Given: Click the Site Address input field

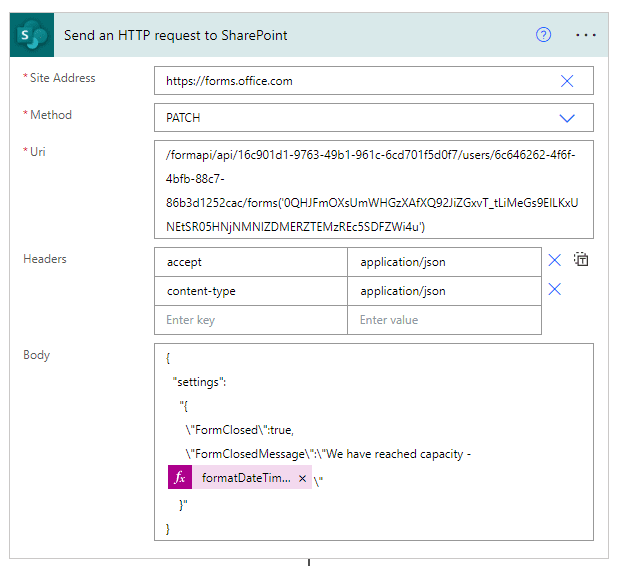Looking at the screenshot, I should [374, 81].
